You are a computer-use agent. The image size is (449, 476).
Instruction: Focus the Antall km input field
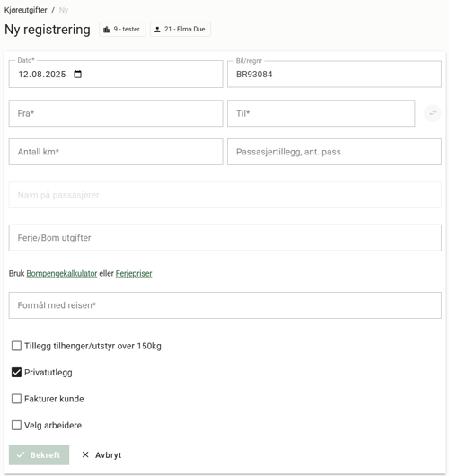(116, 152)
